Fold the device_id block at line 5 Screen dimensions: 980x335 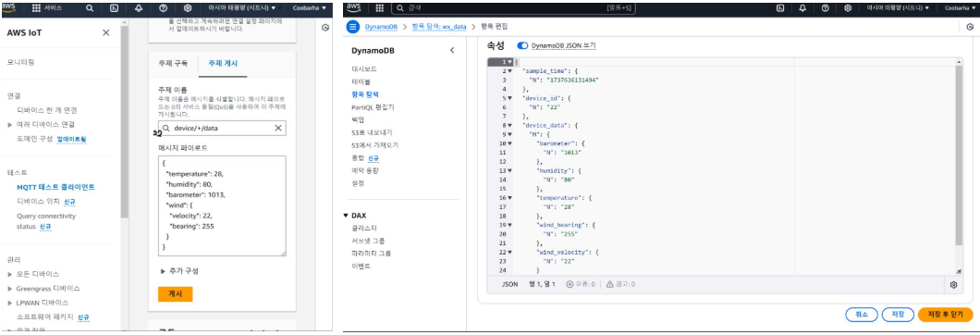click(x=510, y=98)
